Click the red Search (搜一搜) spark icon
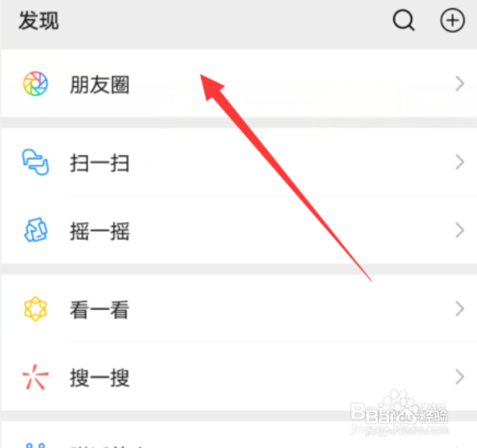Viewport: 477px width, 448px height. click(35, 377)
